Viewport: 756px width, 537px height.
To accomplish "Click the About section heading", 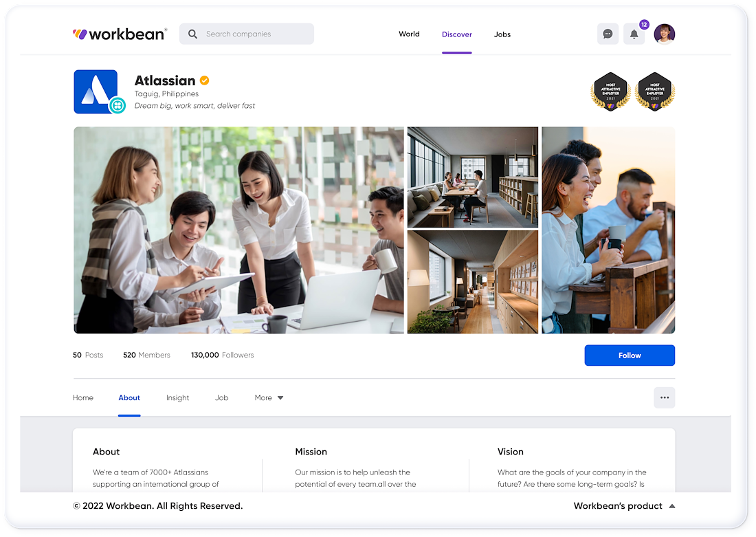I will [x=106, y=452].
